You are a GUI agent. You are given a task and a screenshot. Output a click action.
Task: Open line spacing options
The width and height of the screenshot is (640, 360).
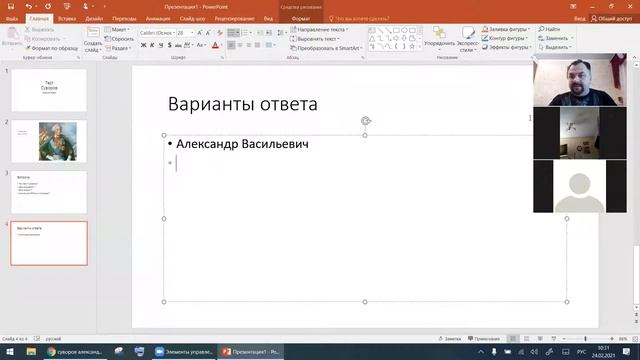pyautogui.click(x=281, y=33)
